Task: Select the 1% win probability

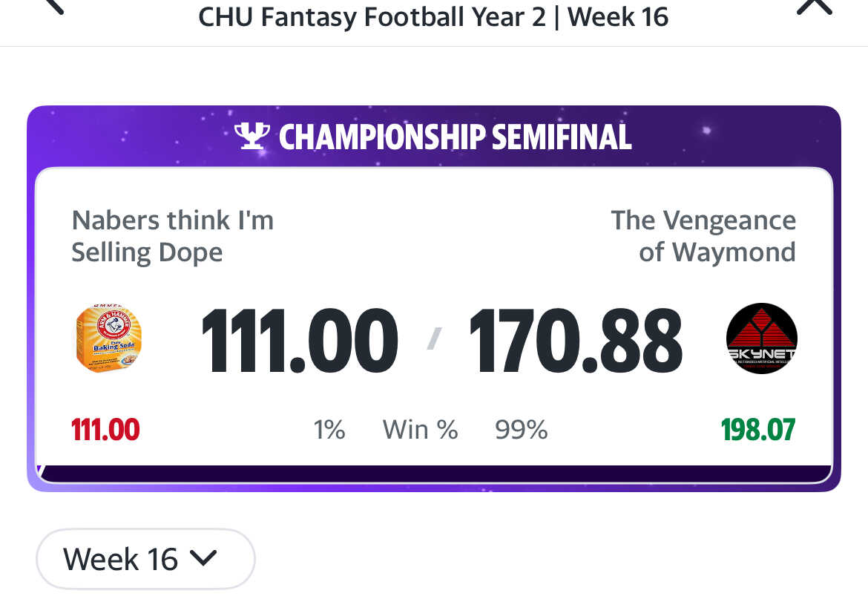Action: (329, 430)
